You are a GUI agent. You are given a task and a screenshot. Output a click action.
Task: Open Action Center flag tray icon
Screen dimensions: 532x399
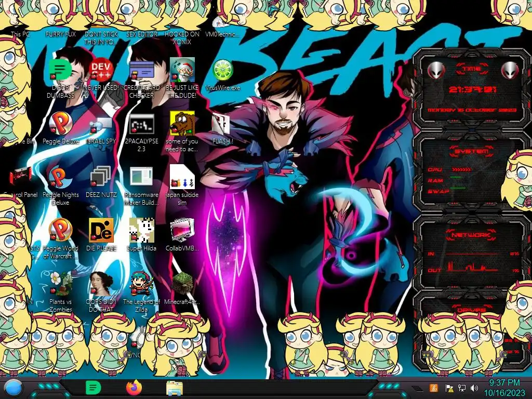click(449, 388)
